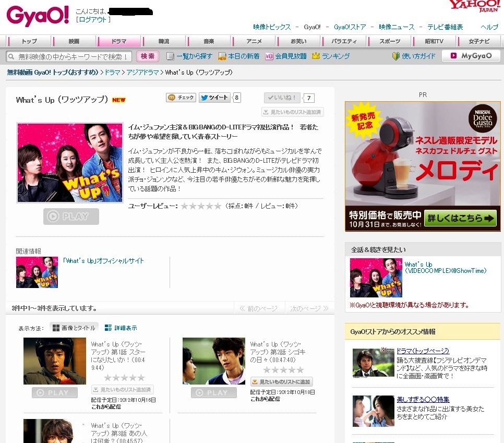
Task: Click the 会員見放題 ¥0 icon
Action: pyautogui.click(x=269, y=56)
